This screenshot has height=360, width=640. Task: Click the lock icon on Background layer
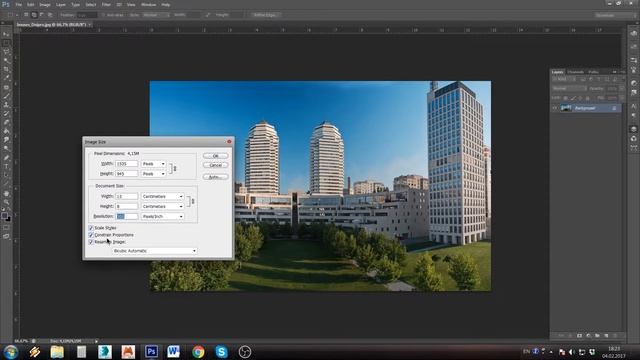[x=614, y=108]
